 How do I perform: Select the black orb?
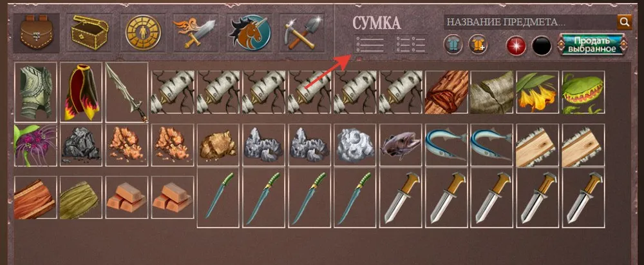pyautogui.click(x=542, y=46)
